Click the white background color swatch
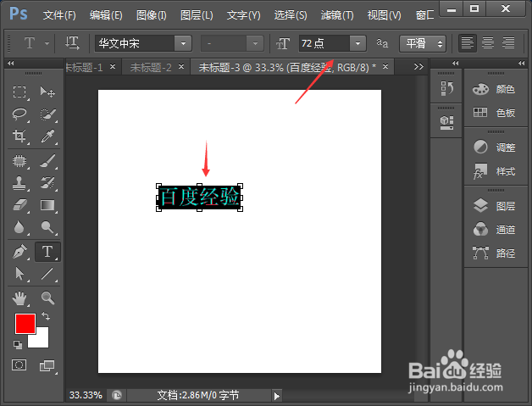The height and width of the screenshot is (406, 532). pyautogui.click(x=42, y=341)
